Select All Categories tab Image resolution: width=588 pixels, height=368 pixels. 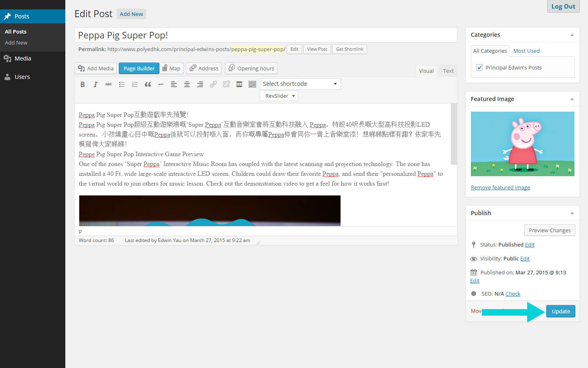(x=490, y=51)
